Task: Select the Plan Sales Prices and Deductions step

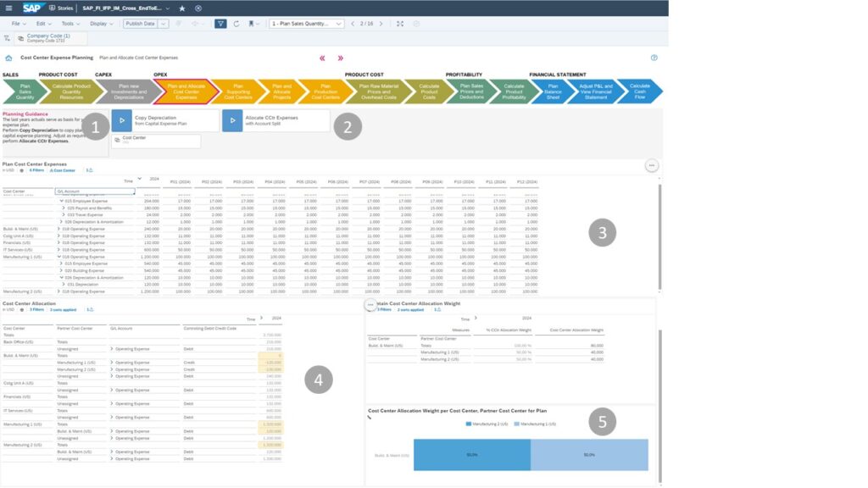Action: pyautogui.click(x=470, y=91)
